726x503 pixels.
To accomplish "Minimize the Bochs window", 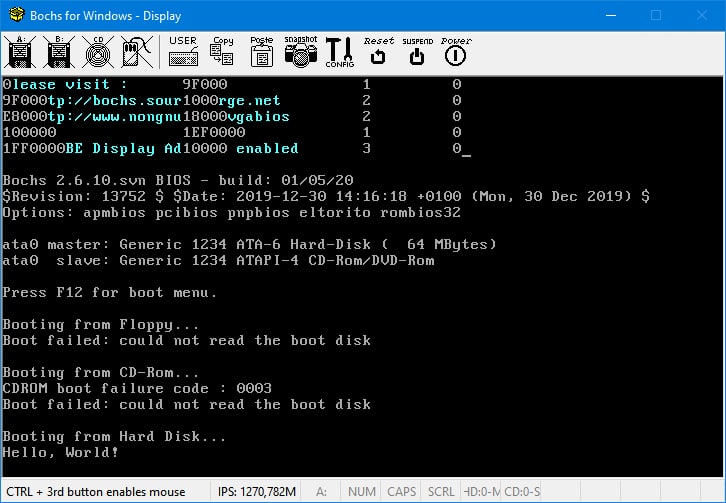I will pyautogui.click(x=611, y=15).
